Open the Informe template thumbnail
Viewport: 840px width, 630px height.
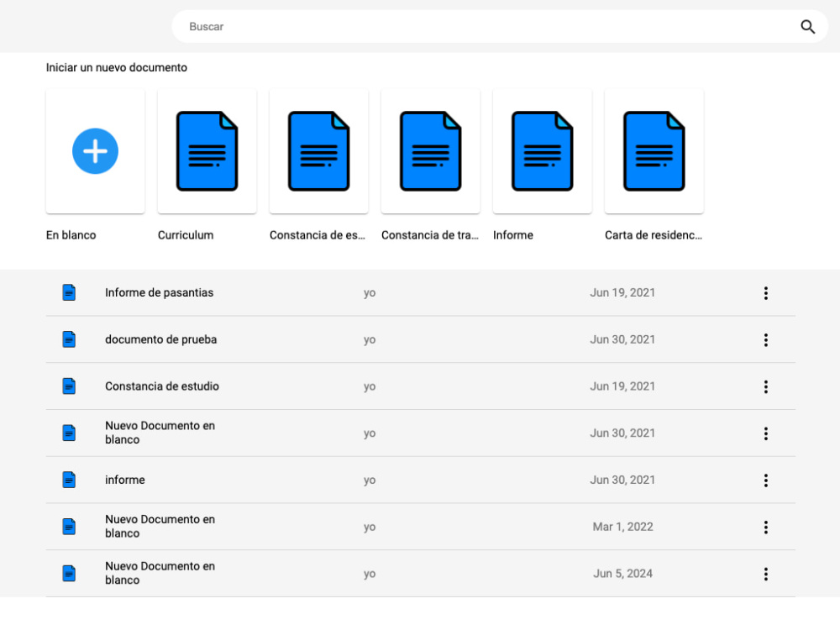(x=542, y=151)
